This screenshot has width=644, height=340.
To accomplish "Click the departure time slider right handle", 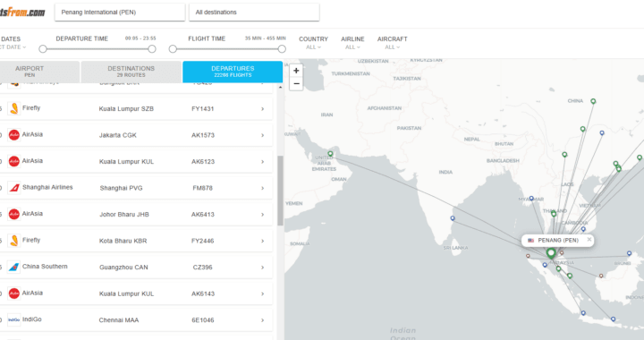I will tap(152, 49).
